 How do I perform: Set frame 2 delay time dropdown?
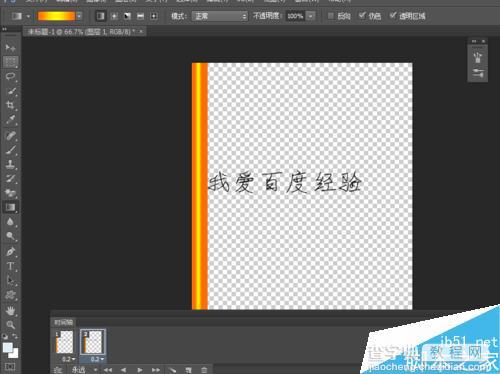point(97,359)
